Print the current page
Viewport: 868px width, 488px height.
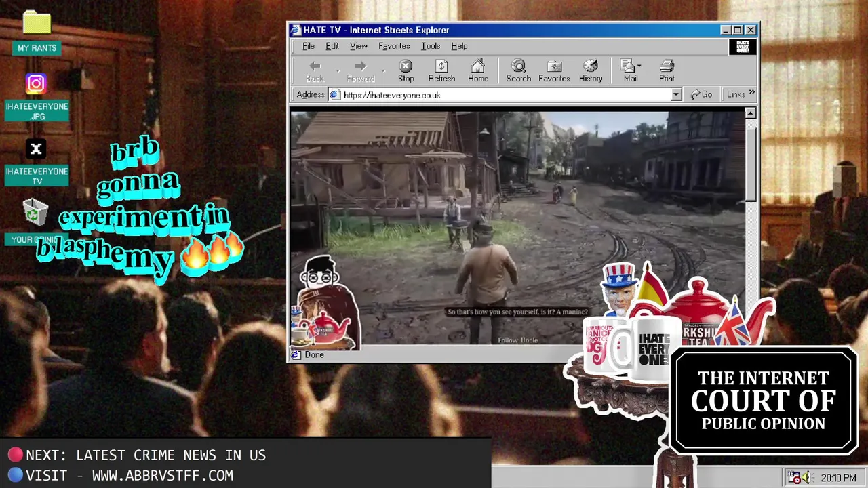(x=667, y=70)
